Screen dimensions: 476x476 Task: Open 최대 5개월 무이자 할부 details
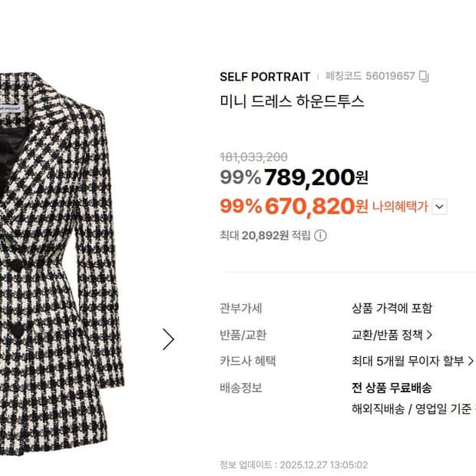412,362
